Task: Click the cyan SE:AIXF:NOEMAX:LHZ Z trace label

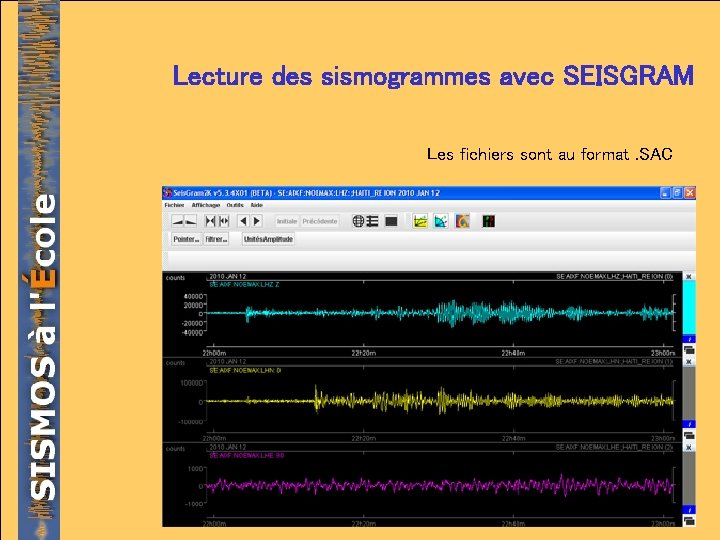Action: click(x=244, y=285)
